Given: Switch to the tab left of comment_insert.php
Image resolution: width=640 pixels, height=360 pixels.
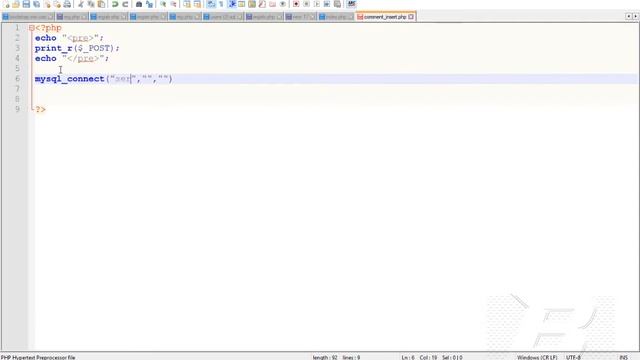Looking at the screenshot, I should pyautogui.click(x=336, y=17).
